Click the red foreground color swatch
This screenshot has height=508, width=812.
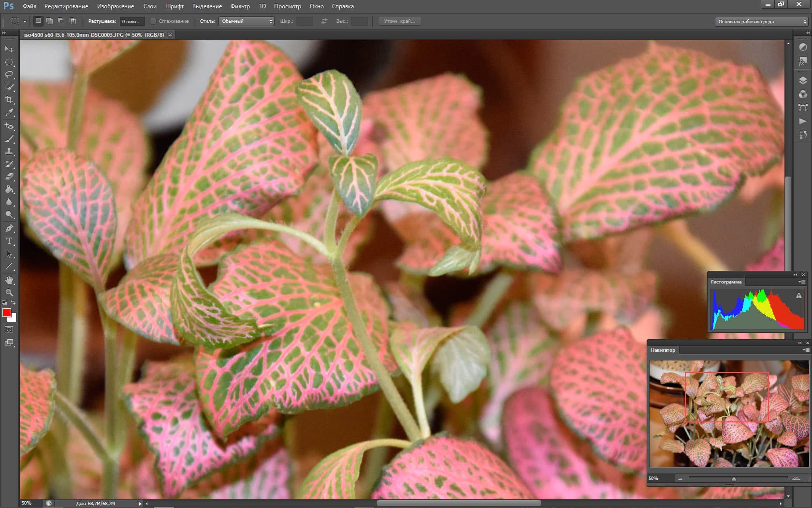(x=6, y=313)
